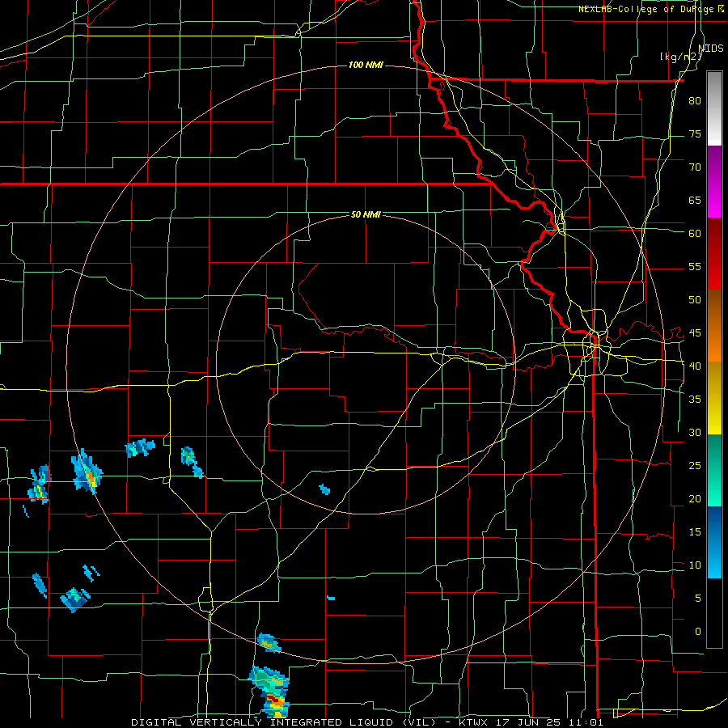728x728 pixels.
Task: Click the scale value "60"
Action: (x=695, y=233)
